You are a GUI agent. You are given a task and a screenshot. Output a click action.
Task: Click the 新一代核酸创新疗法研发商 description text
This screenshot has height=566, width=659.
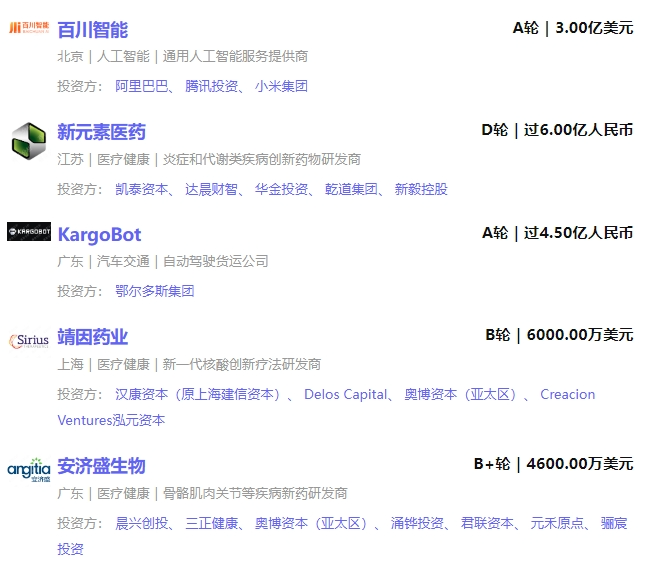pos(242,364)
